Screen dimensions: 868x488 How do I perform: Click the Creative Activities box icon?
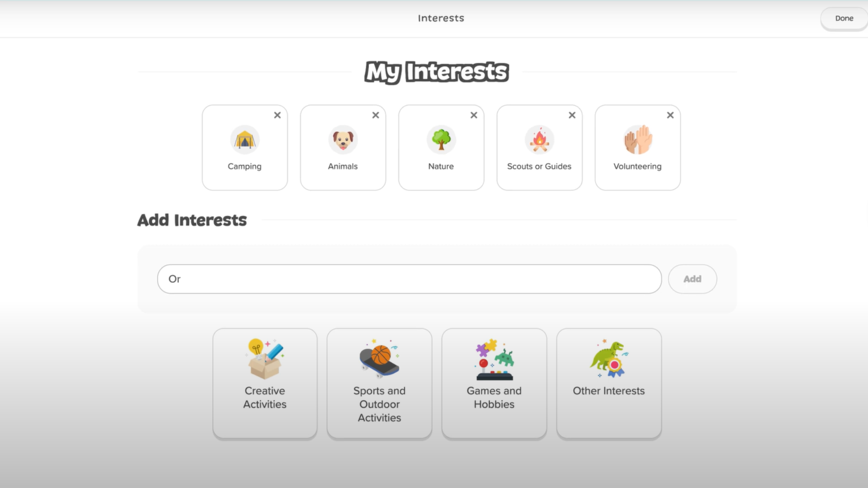(x=264, y=357)
